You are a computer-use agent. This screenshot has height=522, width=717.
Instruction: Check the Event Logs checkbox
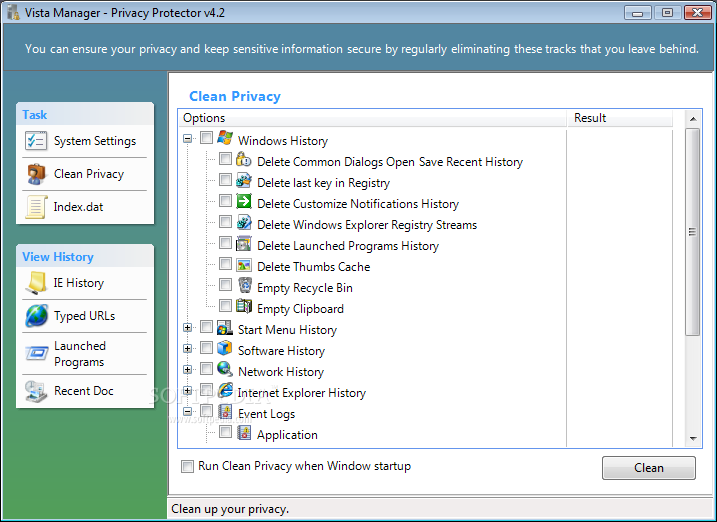pyautogui.click(x=207, y=411)
